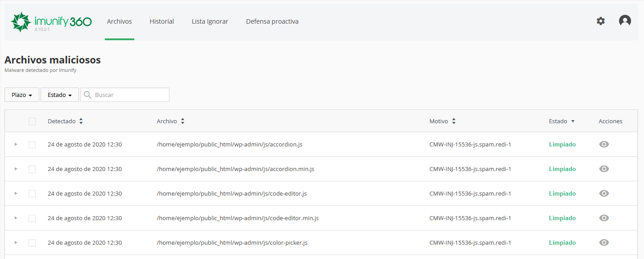The image size is (644, 259).
Task: Check the box for accordion.js row
Action: 32,145
